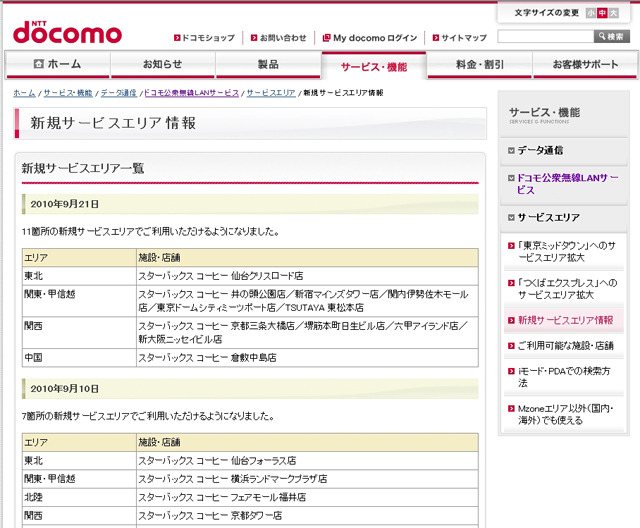Screen dimensions: 640x528
Task: Open Mzoneエリア以外(国内・海外)でも使える link
Action: [x=566, y=414]
